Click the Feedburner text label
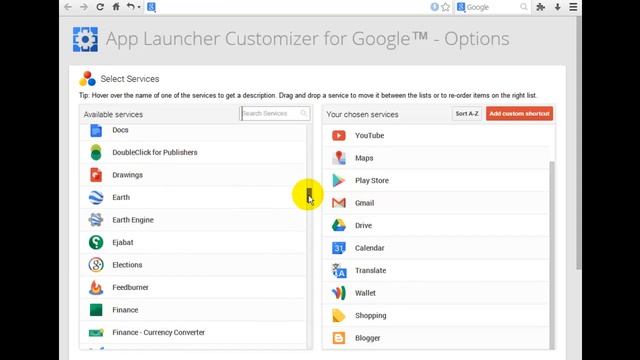 click(x=130, y=287)
